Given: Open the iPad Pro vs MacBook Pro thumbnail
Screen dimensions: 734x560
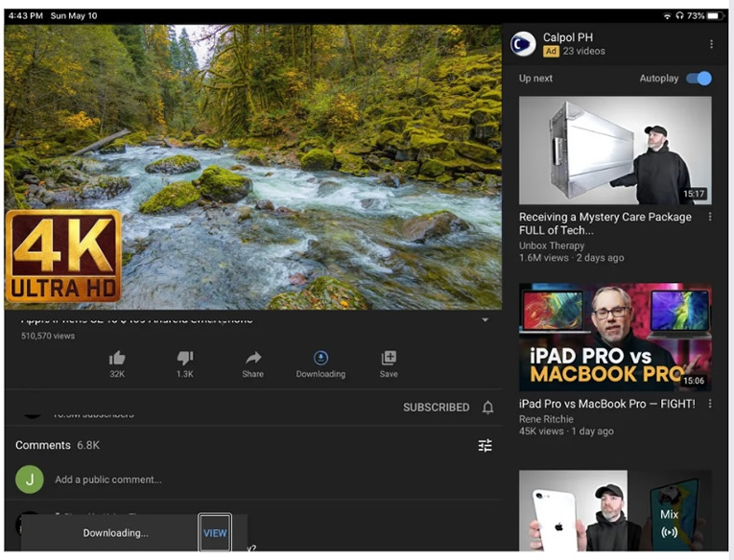Looking at the screenshot, I should [615, 337].
